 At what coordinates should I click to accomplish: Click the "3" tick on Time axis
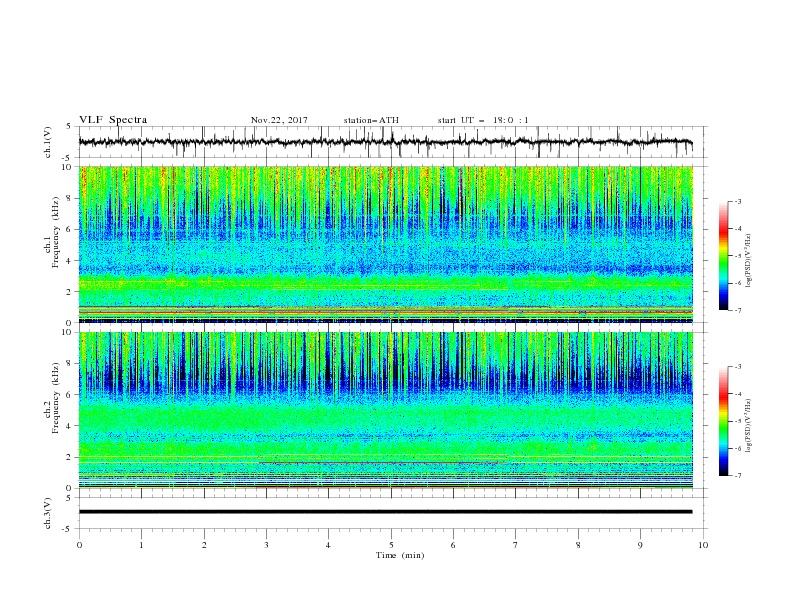266,545
